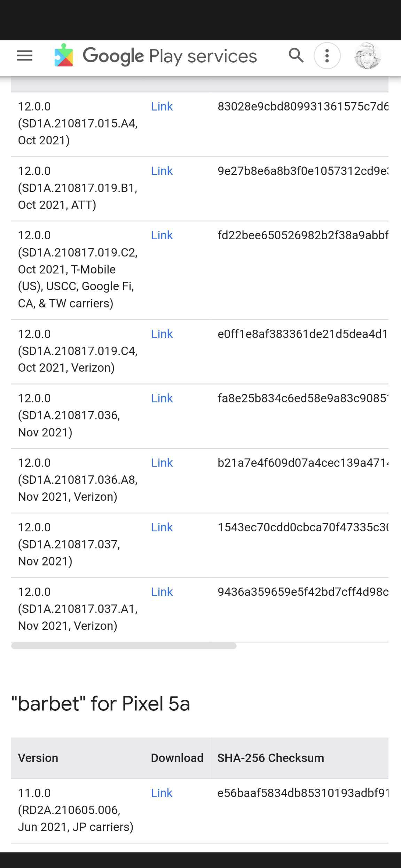The width and height of the screenshot is (401, 868).
Task: Open the account profile avatar
Action: click(x=368, y=56)
